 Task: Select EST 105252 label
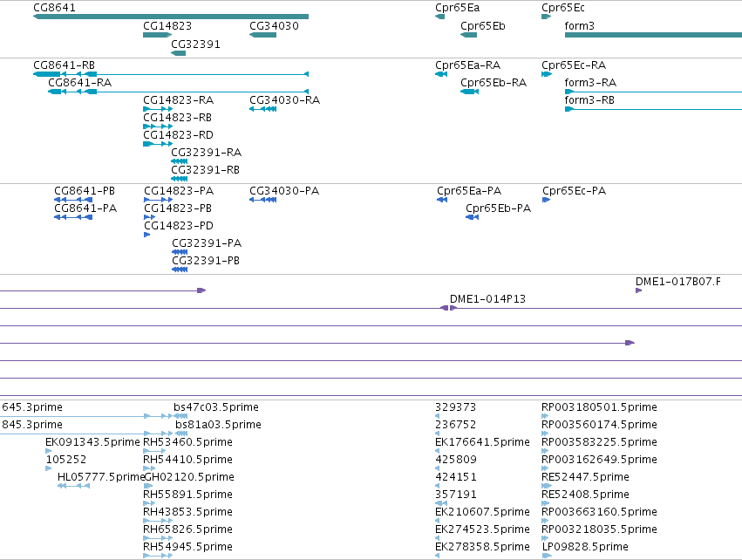click(66, 460)
